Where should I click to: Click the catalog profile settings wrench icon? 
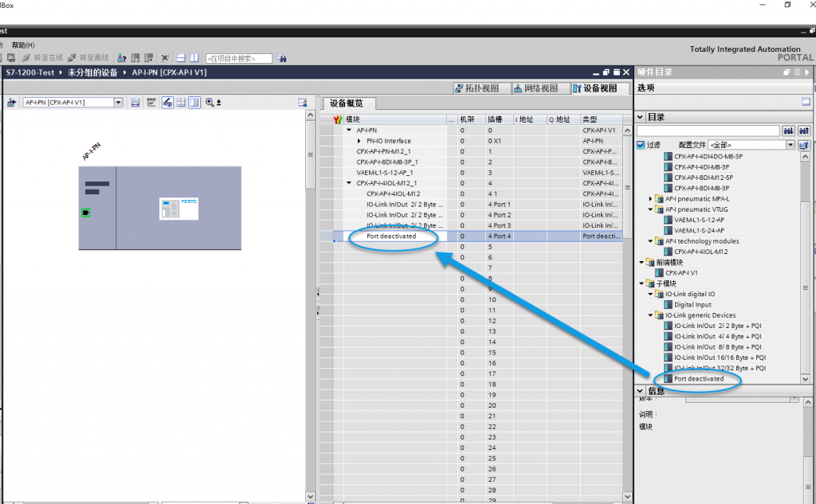[x=804, y=145]
